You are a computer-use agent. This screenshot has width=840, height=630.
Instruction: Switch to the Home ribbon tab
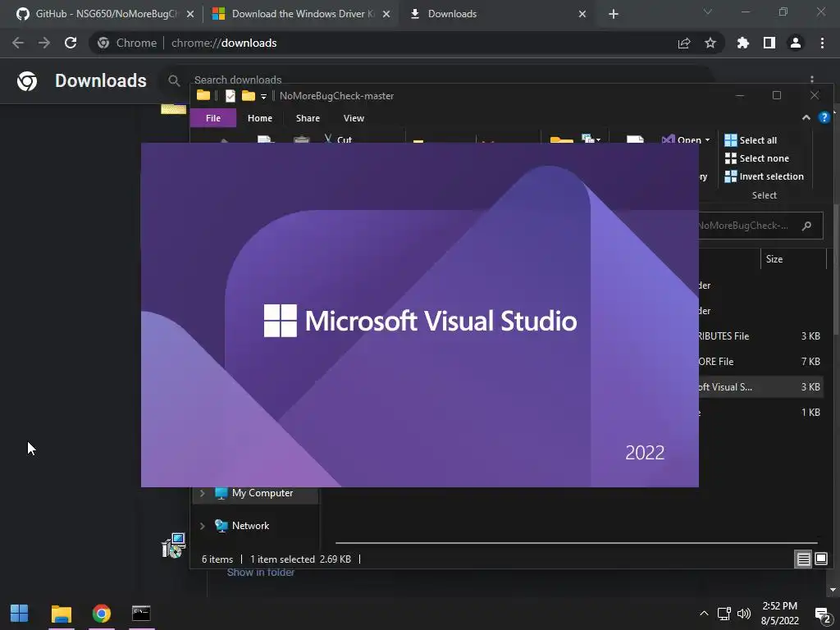(x=260, y=118)
